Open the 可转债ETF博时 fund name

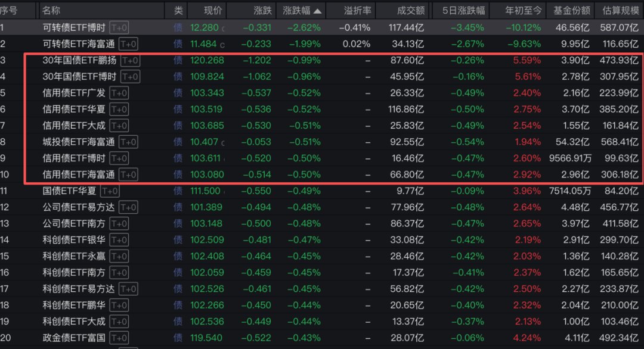74,27
